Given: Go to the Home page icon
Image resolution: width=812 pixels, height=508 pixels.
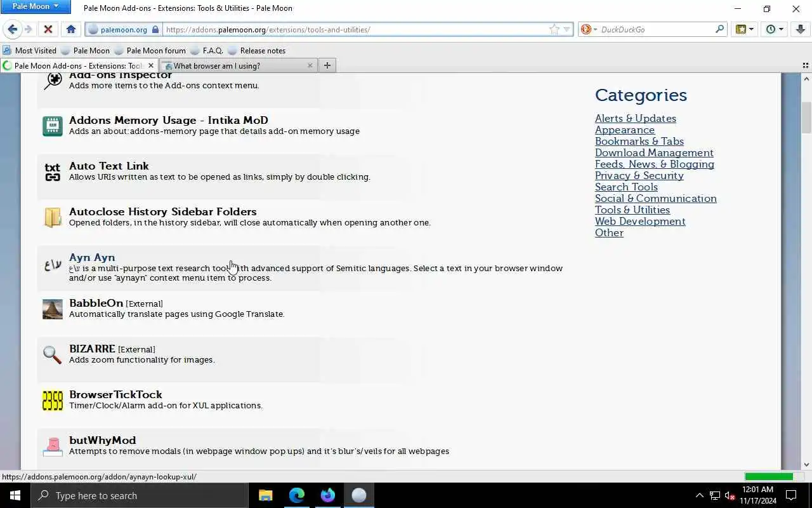Looking at the screenshot, I should point(71,29).
